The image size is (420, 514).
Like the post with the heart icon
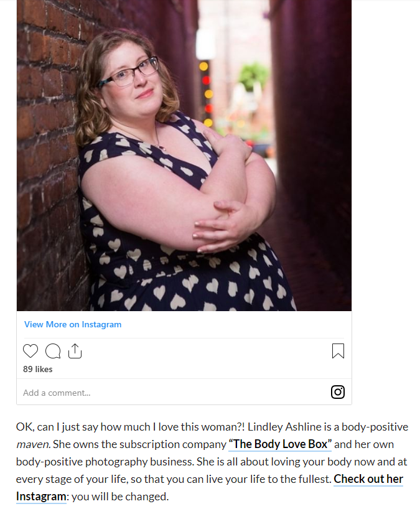point(30,351)
